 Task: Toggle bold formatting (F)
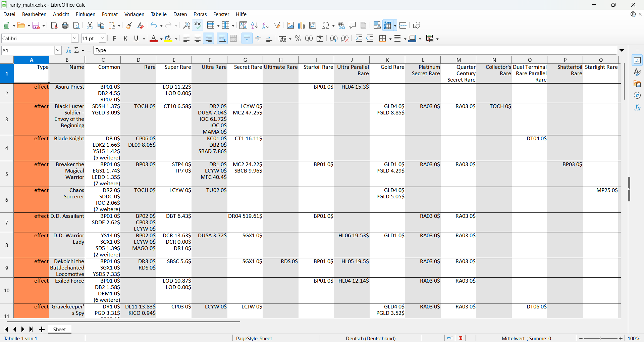114,39
